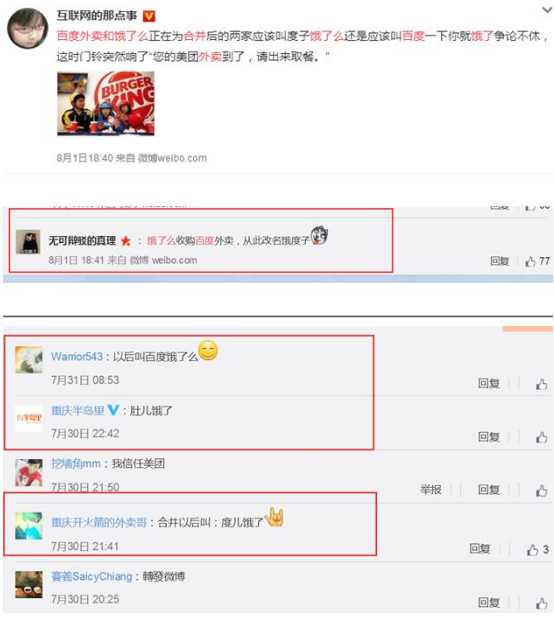554x618 pixels.
Task: Open 重庆开火箭的外卖哥 profile link
Action: click(99, 523)
